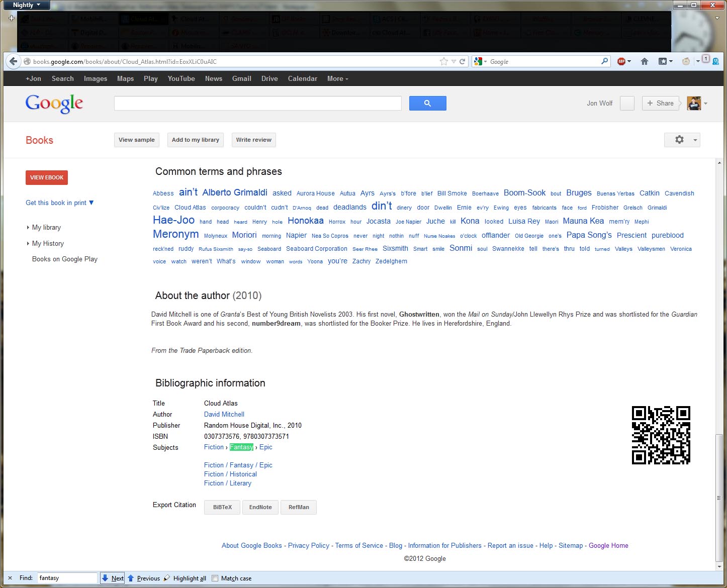727x588 pixels.
Task: Choose search engine via Google icon dropdown
Action: coord(480,61)
